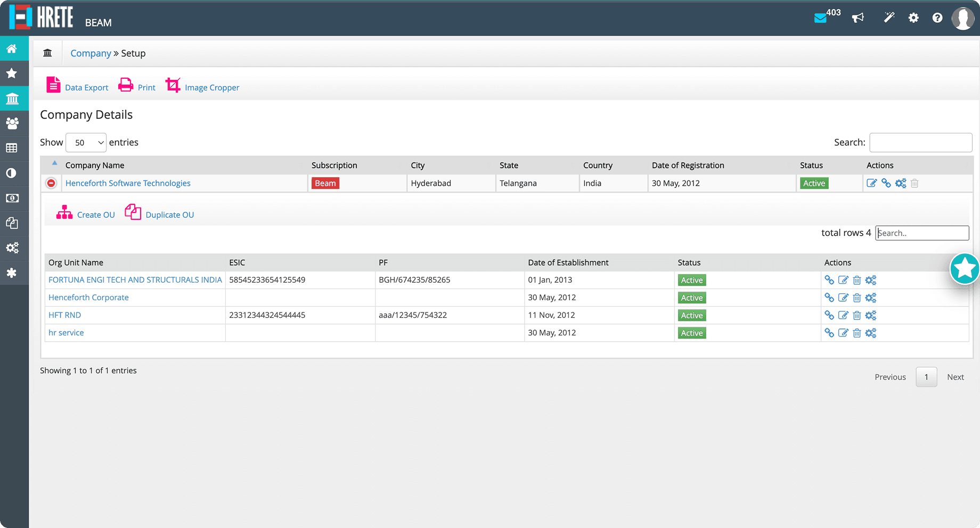980x528 pixels.
Task: Edit the HFT RND org unit
Action: point(843,315)
